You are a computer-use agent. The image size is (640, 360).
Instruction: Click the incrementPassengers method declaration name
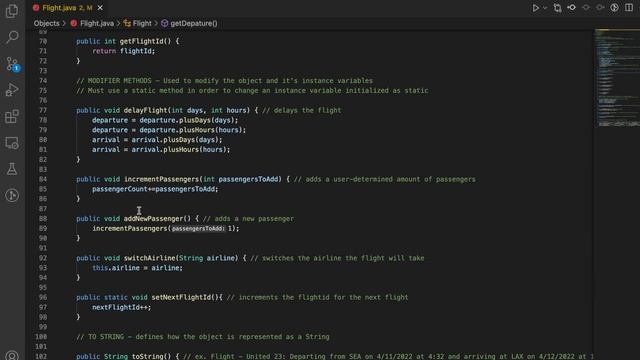pyautogui.click(x=161, y=179)
